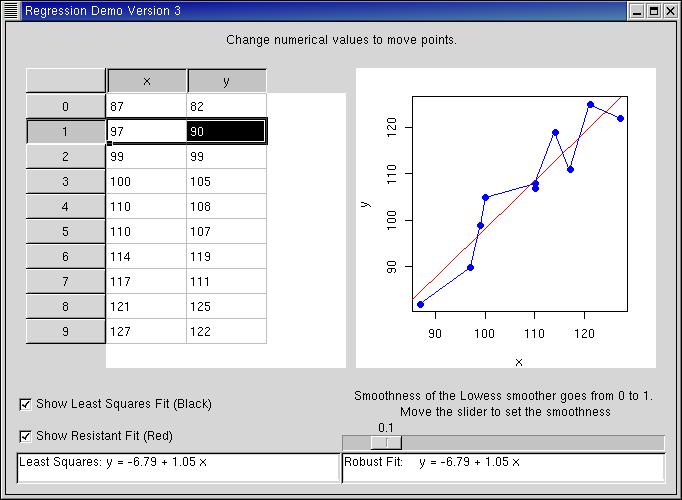Minimize the Regression Demo window

(637, 11)
